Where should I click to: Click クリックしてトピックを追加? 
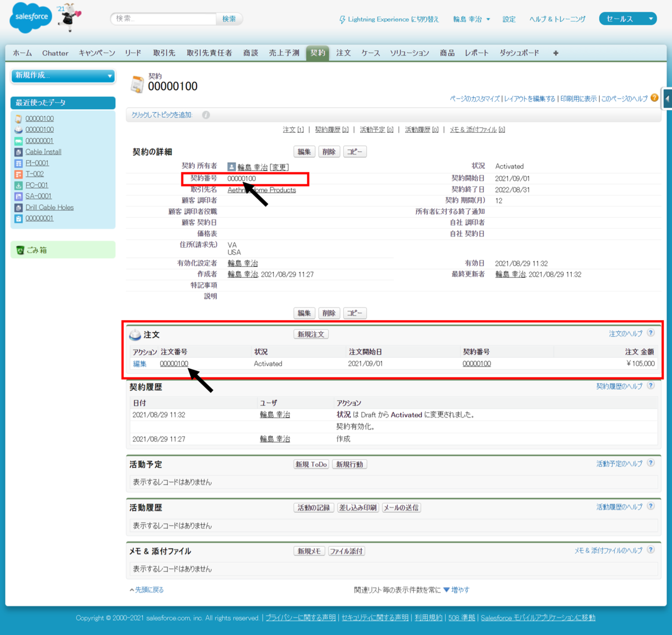[162, 115]
